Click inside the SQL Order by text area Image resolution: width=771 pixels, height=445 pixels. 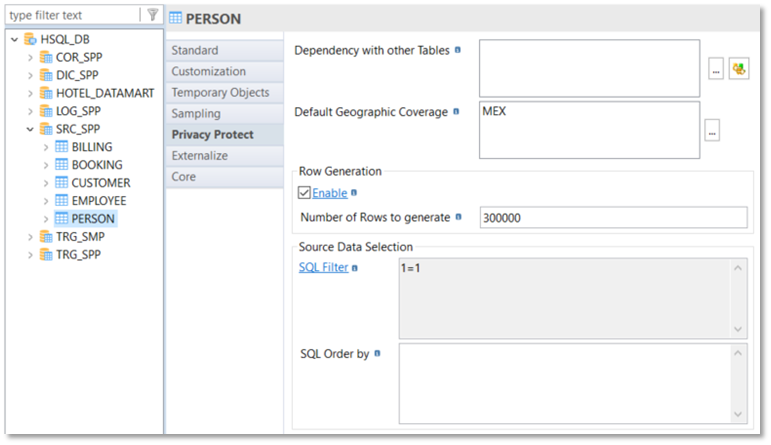(564, 384)
